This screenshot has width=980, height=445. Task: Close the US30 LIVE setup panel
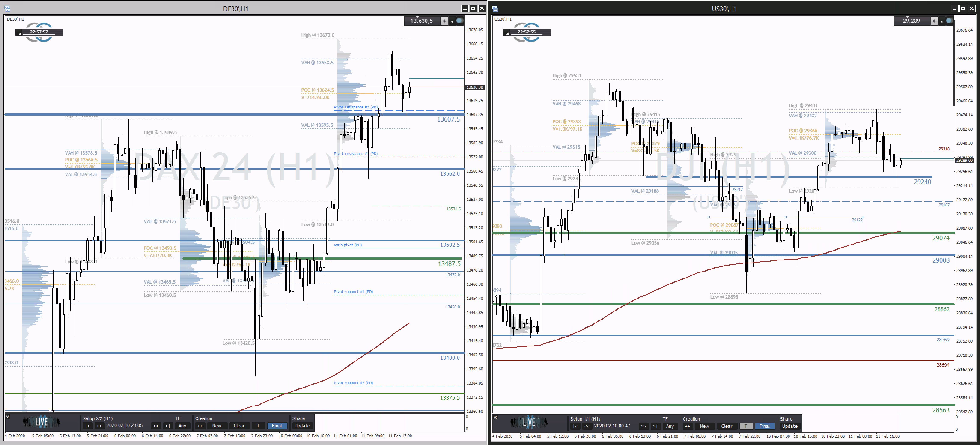(x=495, y=418)
